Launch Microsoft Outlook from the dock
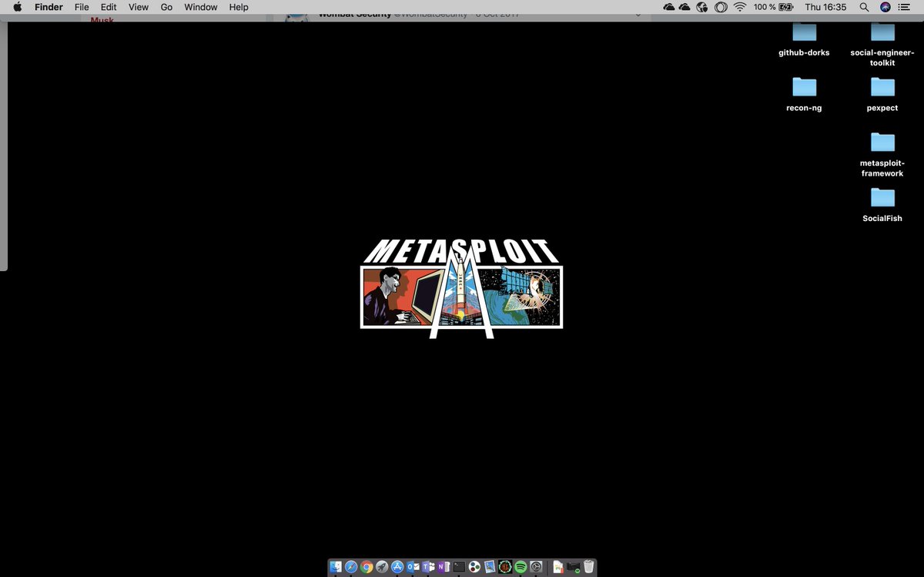 click(x=413, y=567)
